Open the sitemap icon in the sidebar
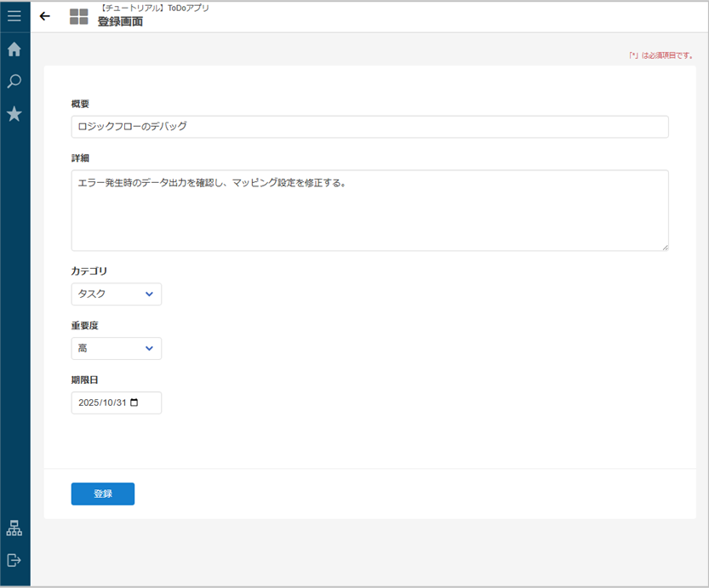709x588 pixels. pyautogui.click(x=14, y=528)
